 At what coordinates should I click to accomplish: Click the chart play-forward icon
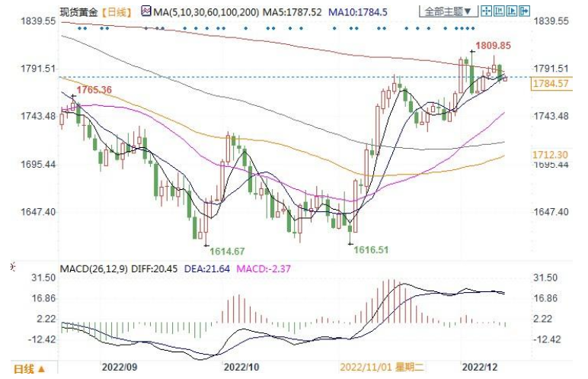(512, 11)
